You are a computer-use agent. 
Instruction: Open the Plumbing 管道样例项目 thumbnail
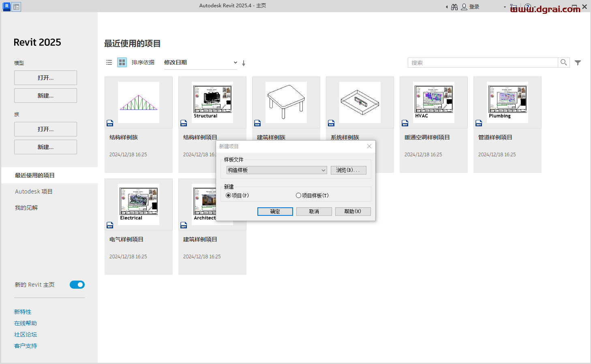coord(507,102)
